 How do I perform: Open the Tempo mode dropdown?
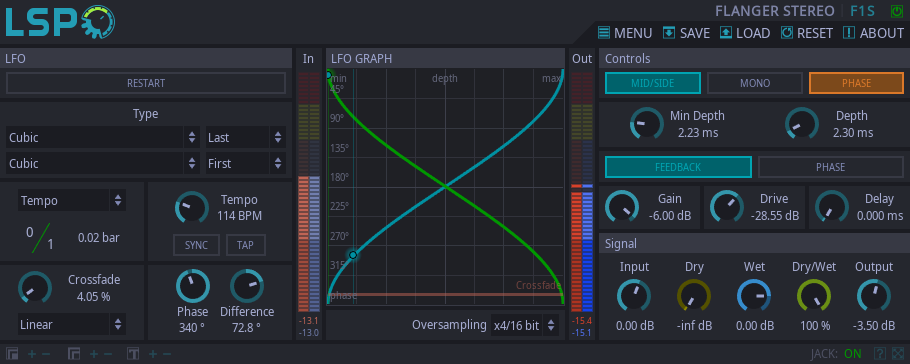(x=72, y=201)
